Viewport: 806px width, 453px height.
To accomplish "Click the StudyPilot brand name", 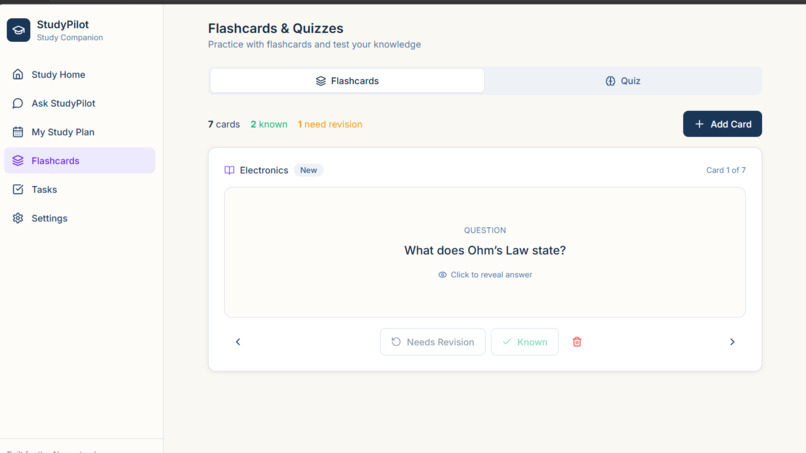I will pos(63,24).
